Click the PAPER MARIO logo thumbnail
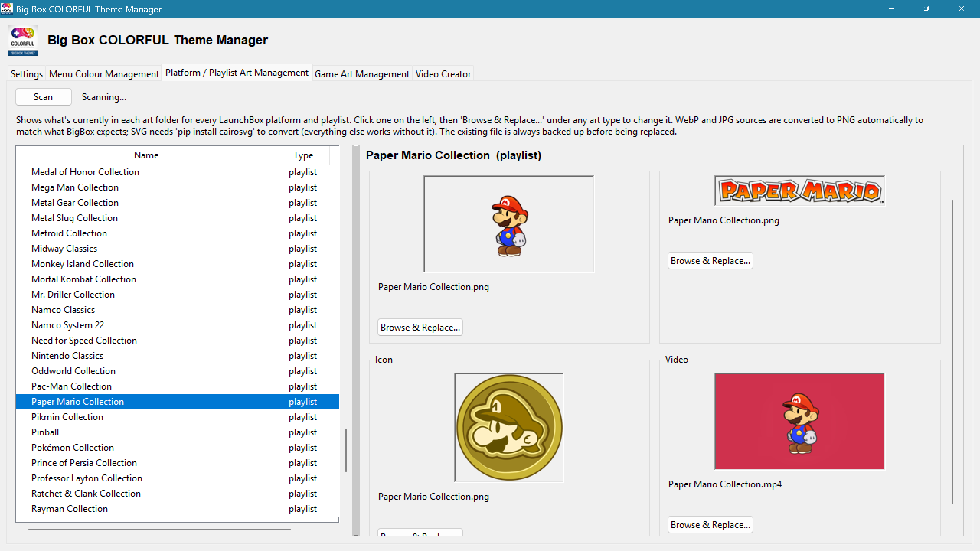This screenshot has width=980, height=551. point(800,191)
